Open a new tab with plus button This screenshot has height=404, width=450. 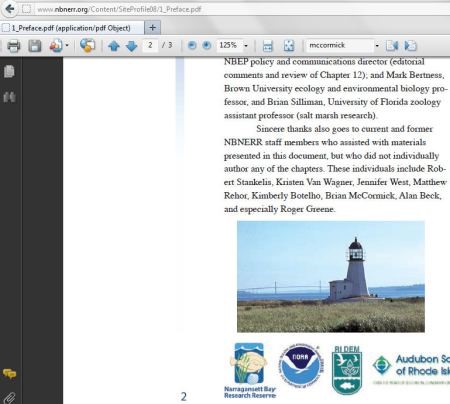(x=153, y=28)
